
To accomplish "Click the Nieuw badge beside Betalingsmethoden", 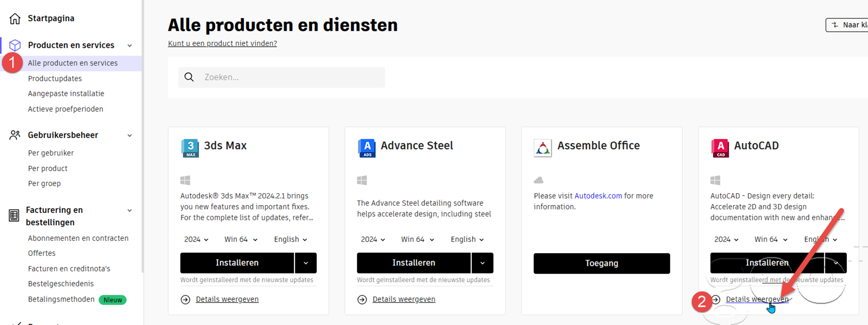I will pos(113,300).
